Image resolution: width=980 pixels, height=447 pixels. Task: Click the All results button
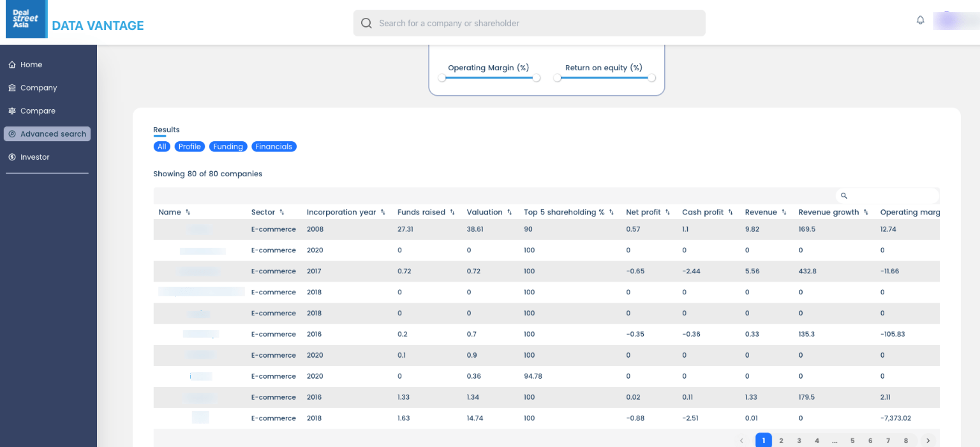coord(161,146)
